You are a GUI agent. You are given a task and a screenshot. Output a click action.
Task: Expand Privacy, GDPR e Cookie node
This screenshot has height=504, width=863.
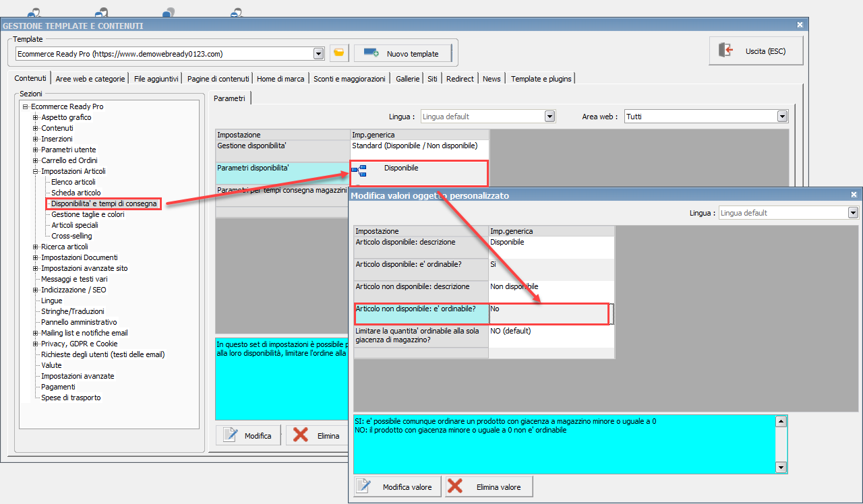click(36, 344)
